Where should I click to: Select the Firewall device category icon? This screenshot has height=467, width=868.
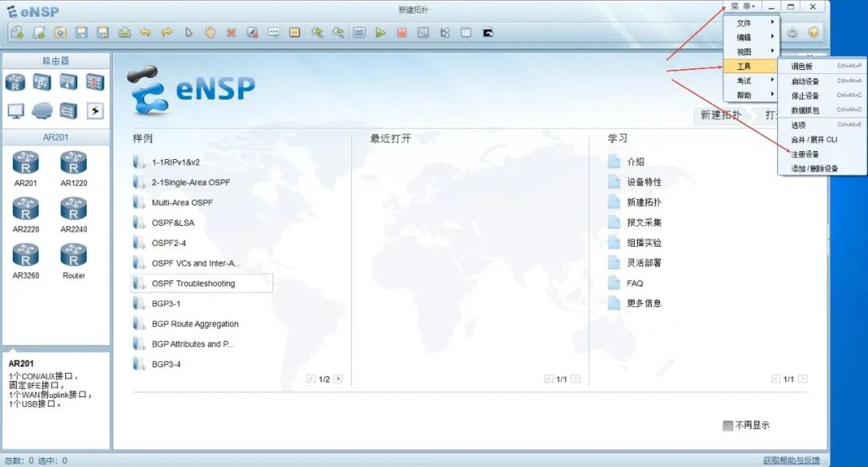point(95,82)
